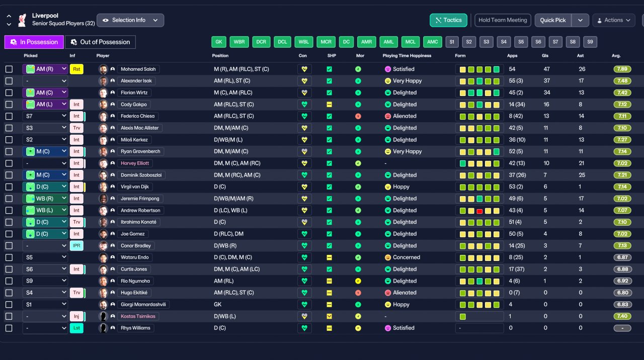The image size is (644, 360).
Task: Click player face of Virgil van Dijk
Action: tap(103, 187)
